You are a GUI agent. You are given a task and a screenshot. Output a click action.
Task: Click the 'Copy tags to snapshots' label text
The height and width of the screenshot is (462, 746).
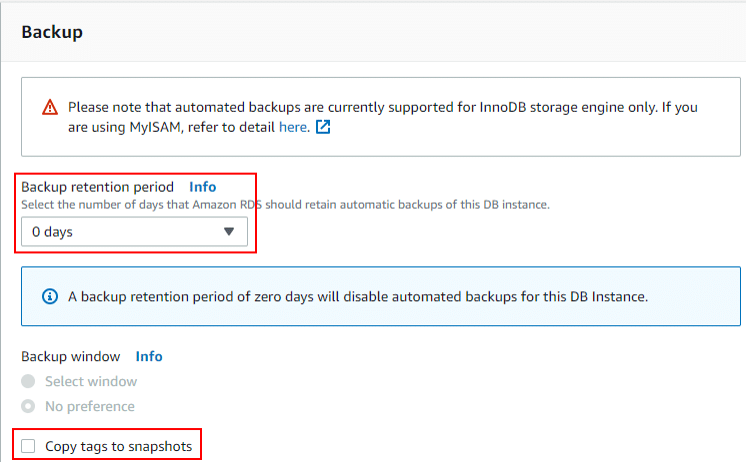click(x=118, y=446)
